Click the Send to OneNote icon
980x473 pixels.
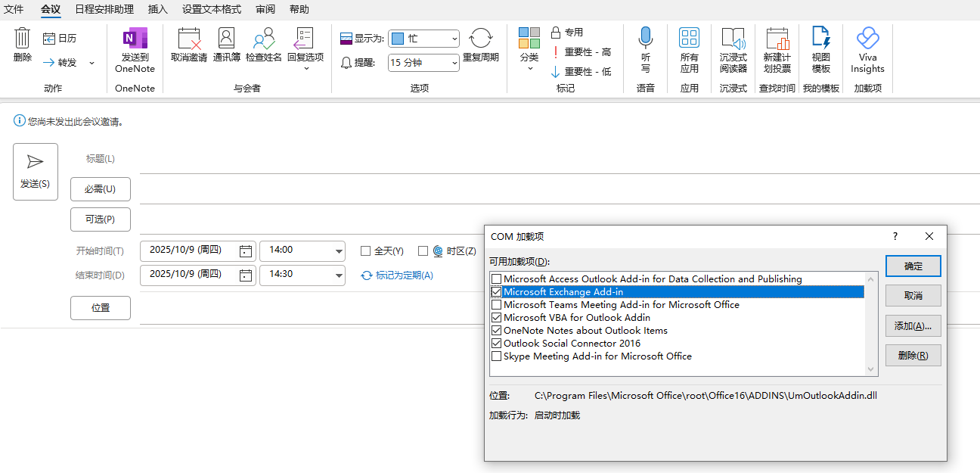point(135,39)
